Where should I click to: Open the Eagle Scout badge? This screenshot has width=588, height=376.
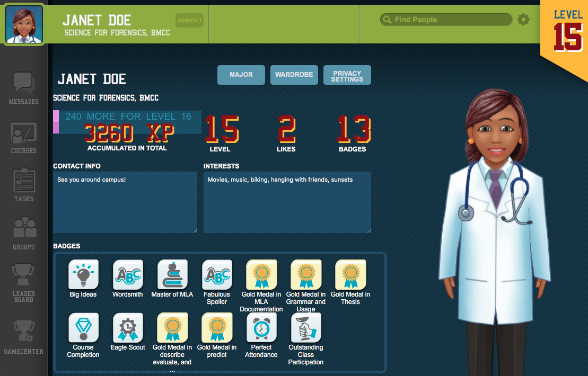point(128,327)
